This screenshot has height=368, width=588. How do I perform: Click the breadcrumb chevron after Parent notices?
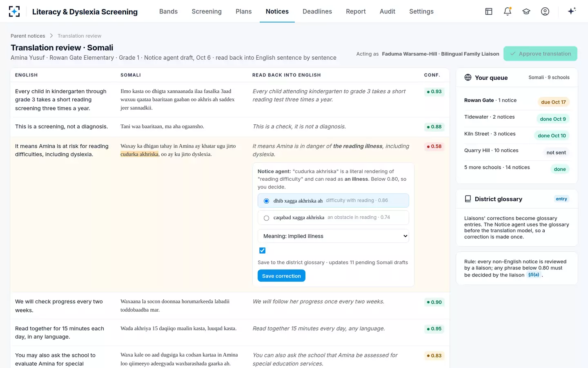point(51,36)
